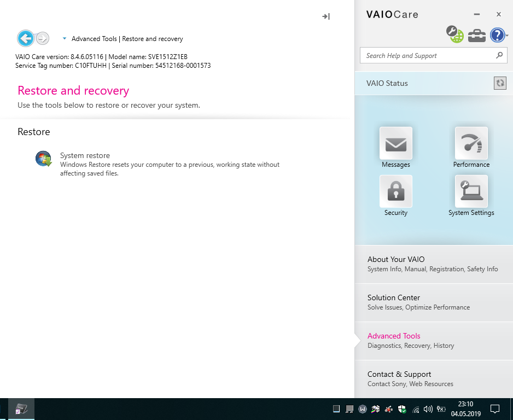This screenshot has width=513, height=420.
Task: Expand the breadcrumb dropdown triangle
Action: click(65, 39)
